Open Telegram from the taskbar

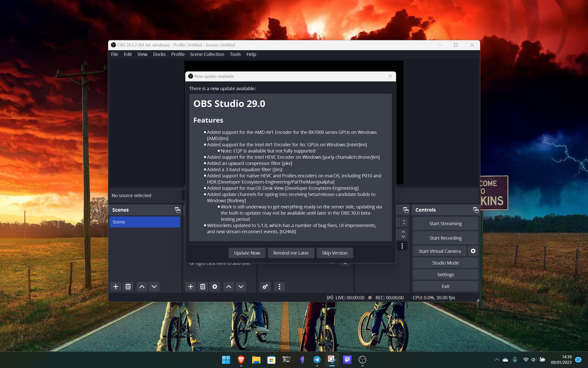coord(316,359)
